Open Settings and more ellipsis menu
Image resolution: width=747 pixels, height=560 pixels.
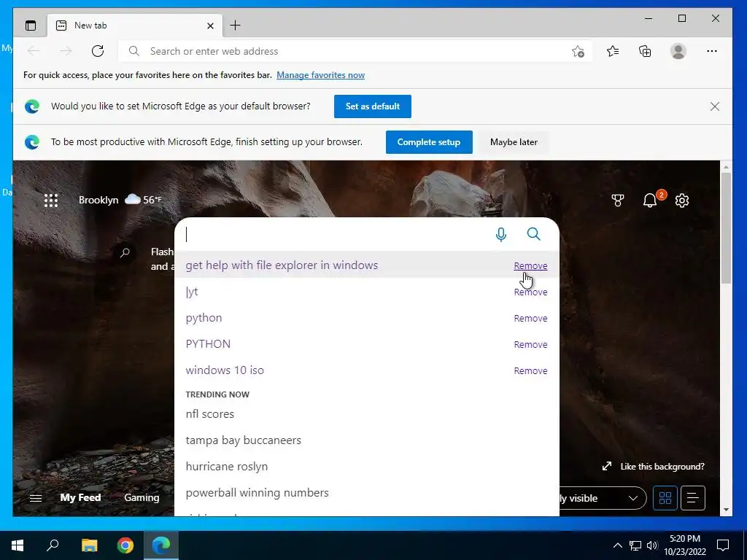pos(712,51)
